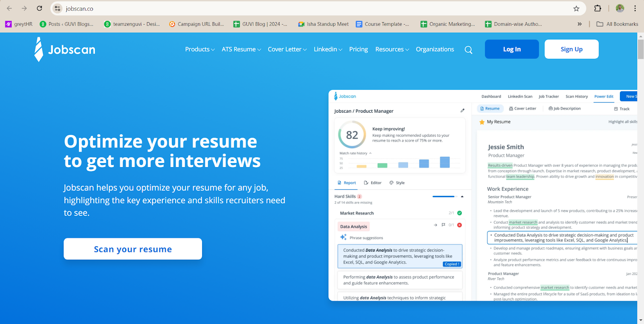Click Scan History in the preview
The height and width of the screenshot is (324, 644).
tap(576, 97)
